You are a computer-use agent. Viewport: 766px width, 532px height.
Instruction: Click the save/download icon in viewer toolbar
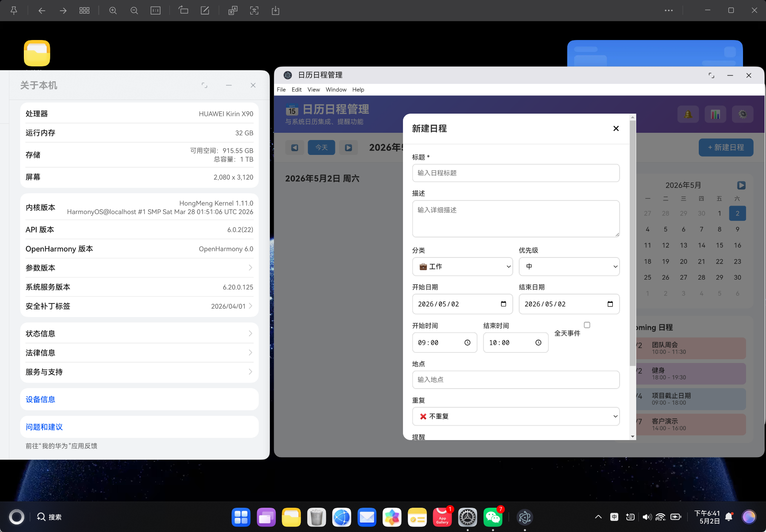[275, 11]
